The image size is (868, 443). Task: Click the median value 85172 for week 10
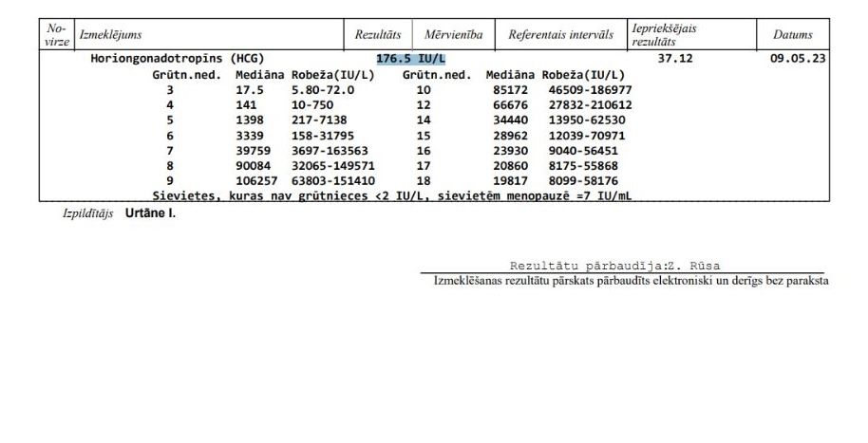(x=508, y=89)
